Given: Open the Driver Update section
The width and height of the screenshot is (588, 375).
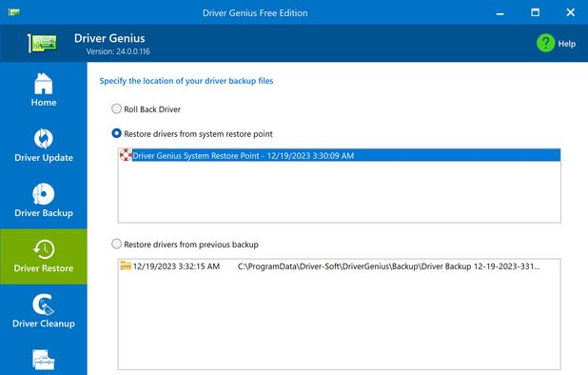Looking at the screenshot, I should [x=44, y=146].
